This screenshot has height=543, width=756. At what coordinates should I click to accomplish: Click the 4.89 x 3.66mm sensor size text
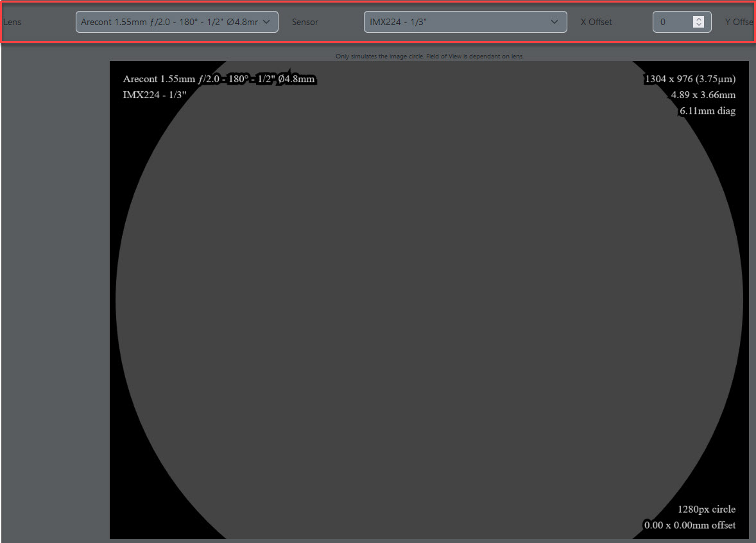pos(703,95)
